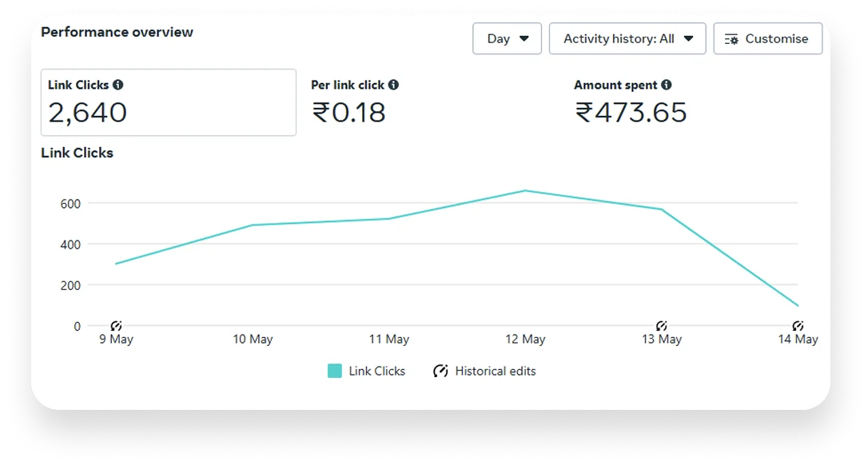Toggle Link Clicks series via legend label

tap(376, 371)
